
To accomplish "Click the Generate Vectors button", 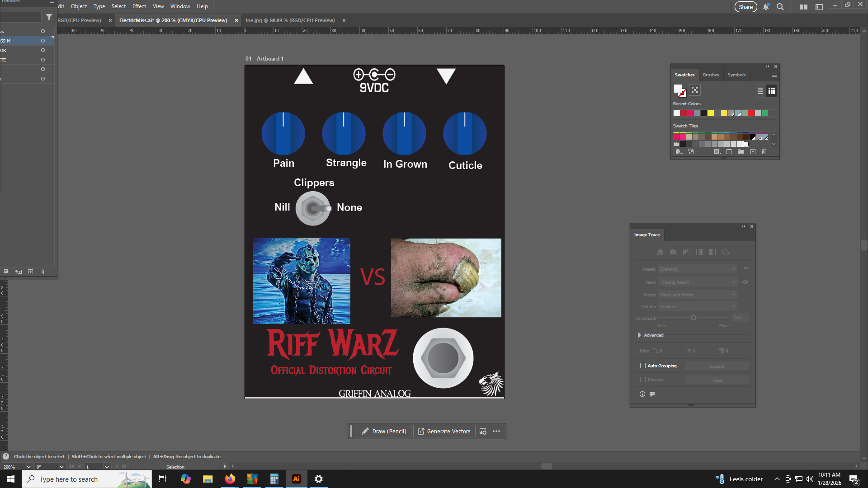I will [444, 431].
